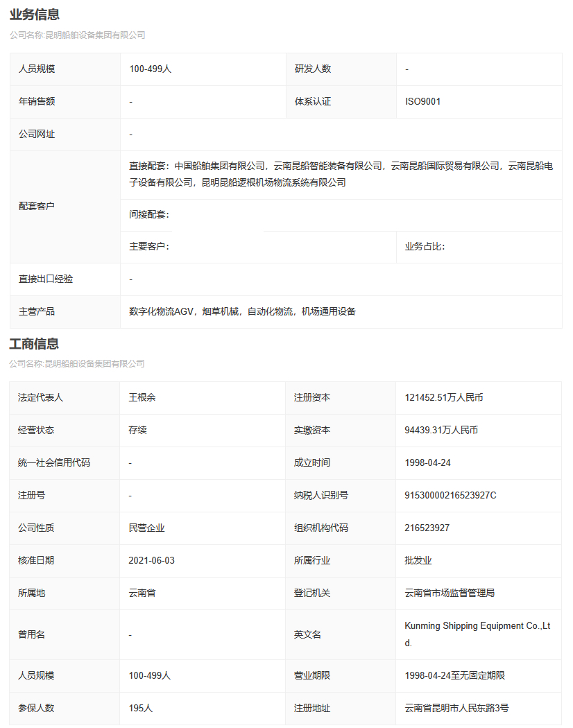573x728 pixels.
Task: Select the 存续 status value
Action: (137, 431)
